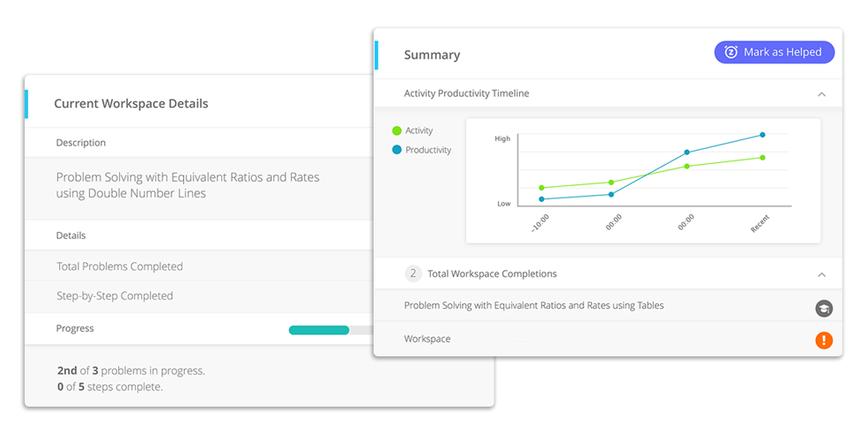Image resolution: width=868 pixels, height=441 pixels.
Task: Toggle the green Activity legend dot
Action: click(397, 131)
